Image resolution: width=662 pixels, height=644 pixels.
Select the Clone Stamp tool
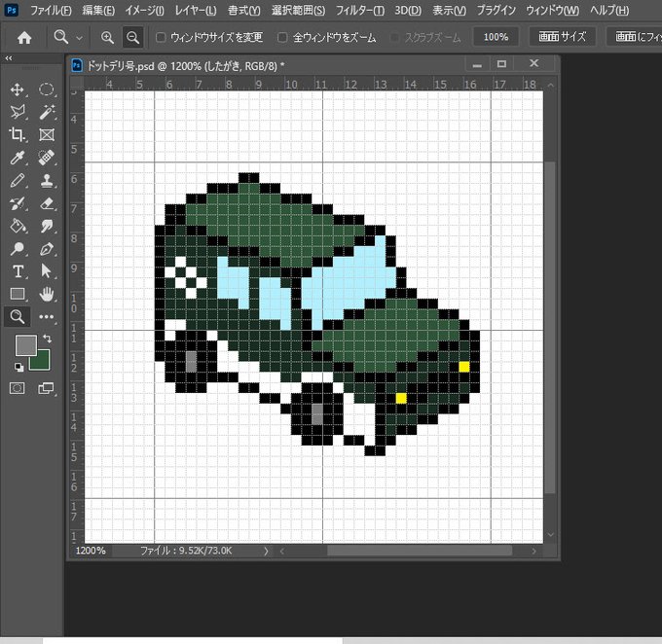pyautogui.click(x=46, y=181)
